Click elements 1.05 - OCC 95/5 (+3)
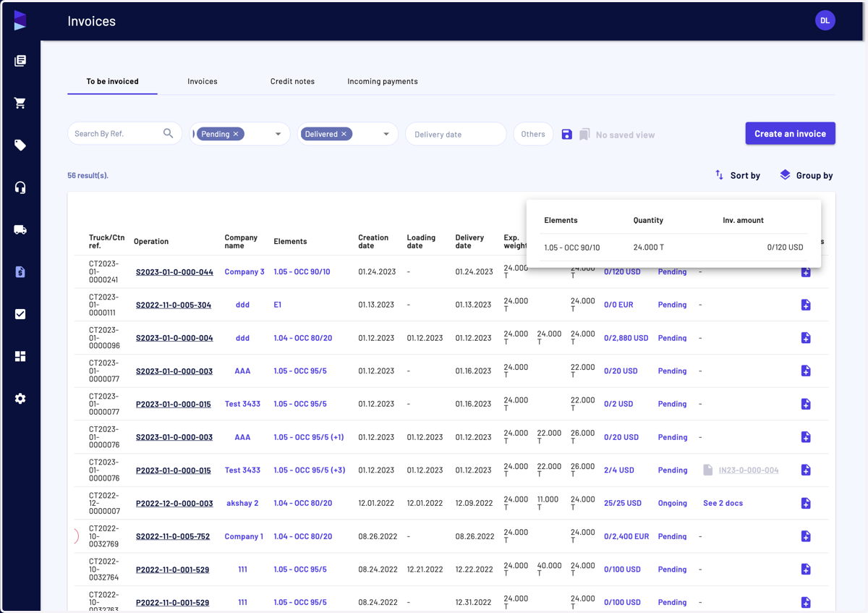This screenshot has width=868, height=613. [x=310, y=470]
